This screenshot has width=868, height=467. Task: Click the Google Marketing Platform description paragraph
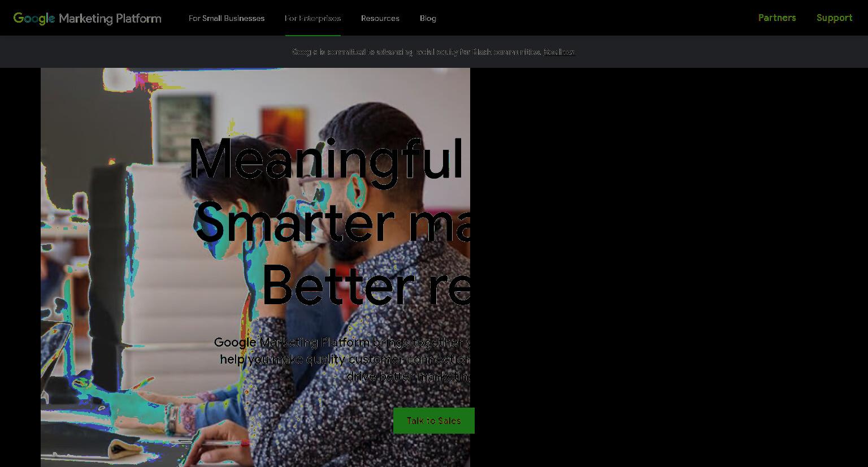pos(342,360)
